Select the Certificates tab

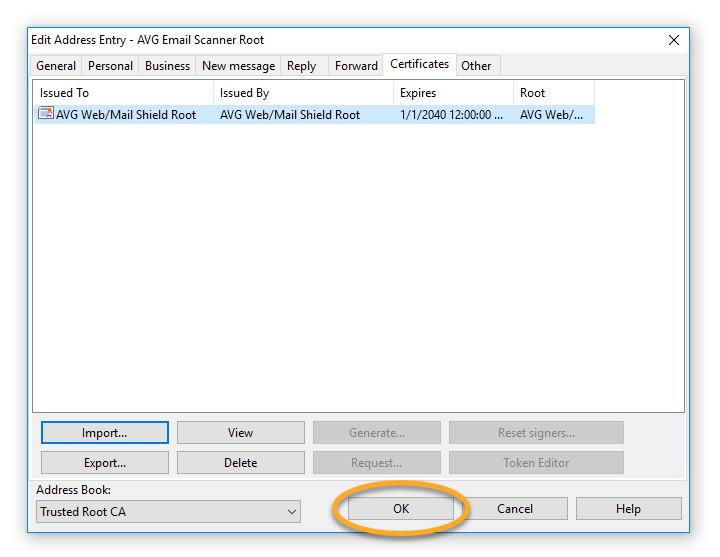click(x=419, y=64)
